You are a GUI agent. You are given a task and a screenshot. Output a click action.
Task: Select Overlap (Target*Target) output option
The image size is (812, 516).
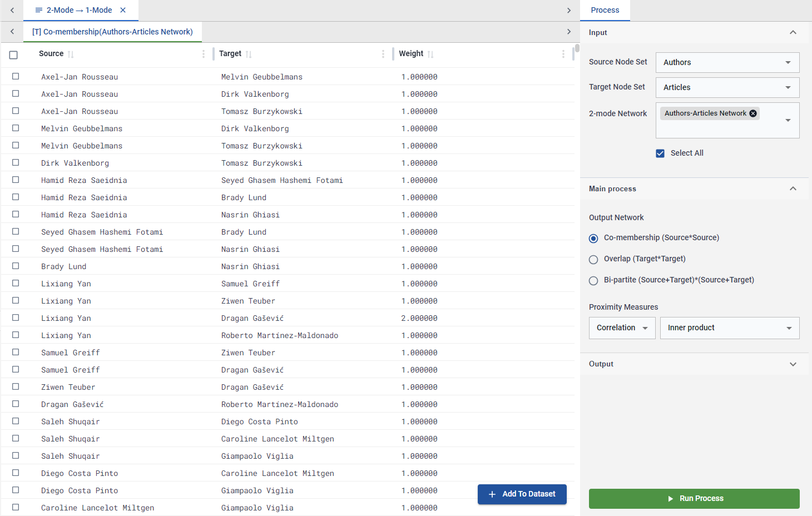coord(593,259)
